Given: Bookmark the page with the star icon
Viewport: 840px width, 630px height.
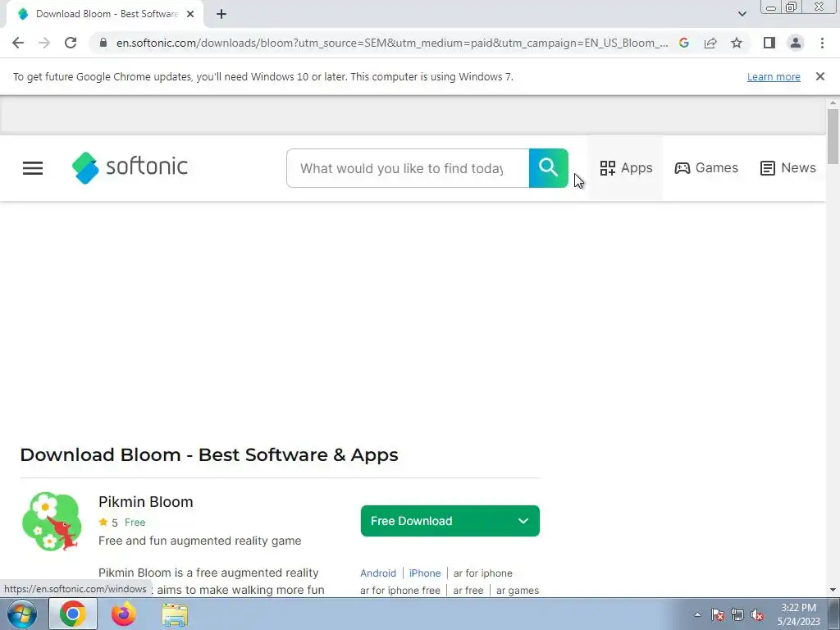Looking at the screenshot, I should coord(737,43).
